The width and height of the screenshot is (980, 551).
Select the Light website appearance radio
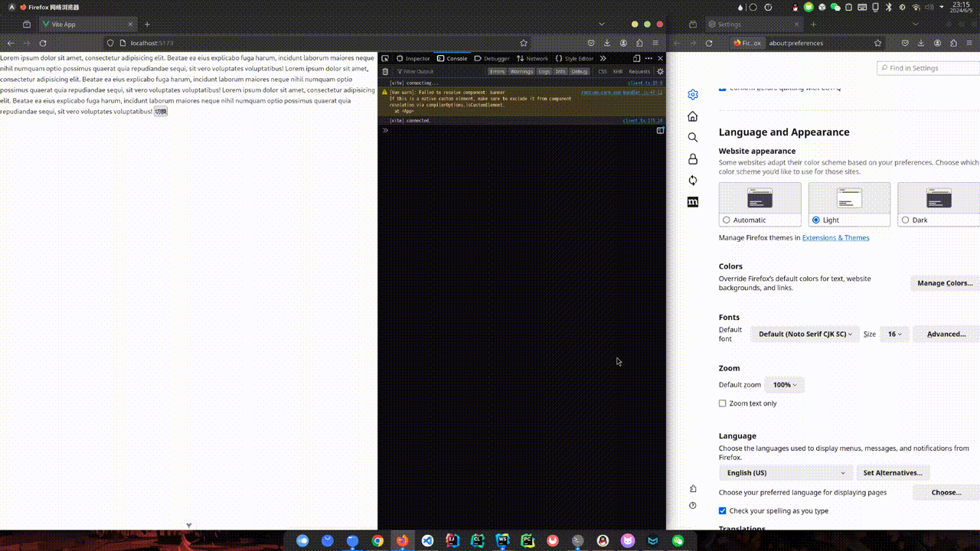(815, 220)
